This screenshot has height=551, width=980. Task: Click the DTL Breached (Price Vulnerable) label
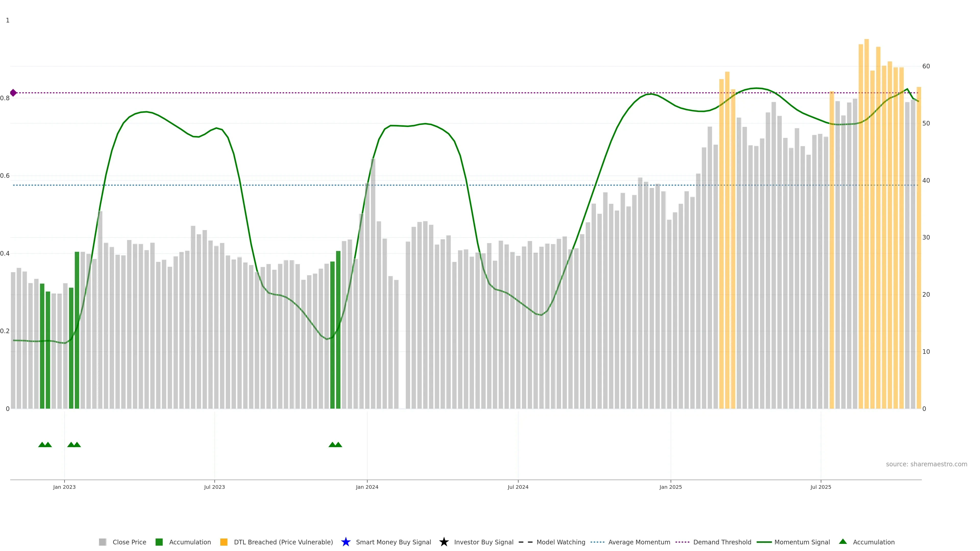(283, 542)
